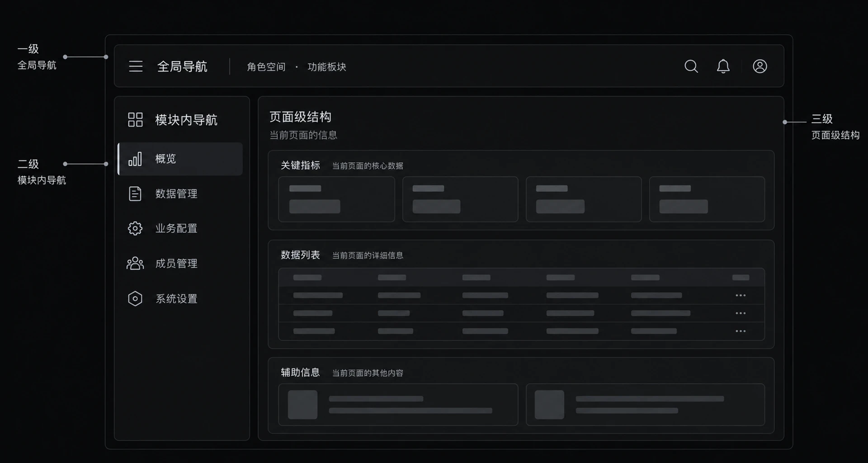The image size is (868, 463).
Task: Click the hexagon icon for 系统设置
Action: tap(135, 298)
